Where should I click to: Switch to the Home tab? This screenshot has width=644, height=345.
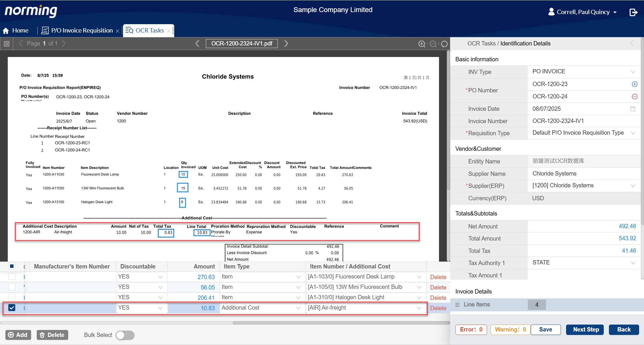(x=16, y=31)
